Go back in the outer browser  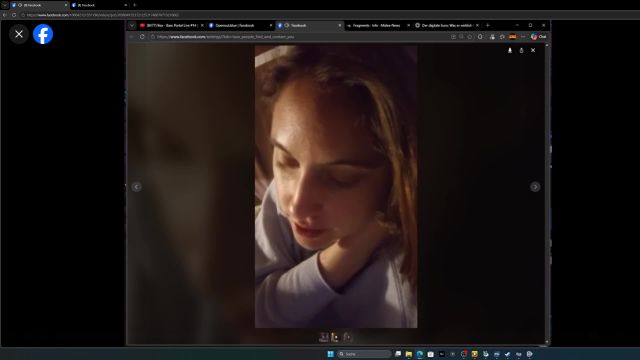click(5, 15)
